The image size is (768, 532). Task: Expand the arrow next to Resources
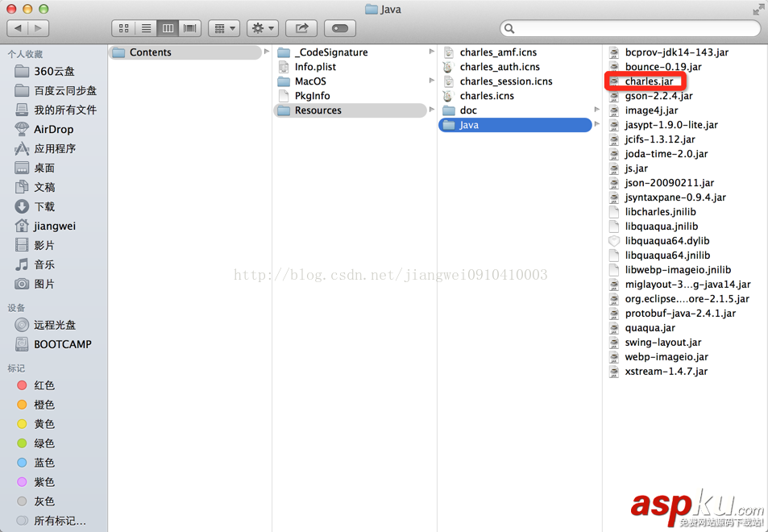pyautogui.click(x=431, y=110)
